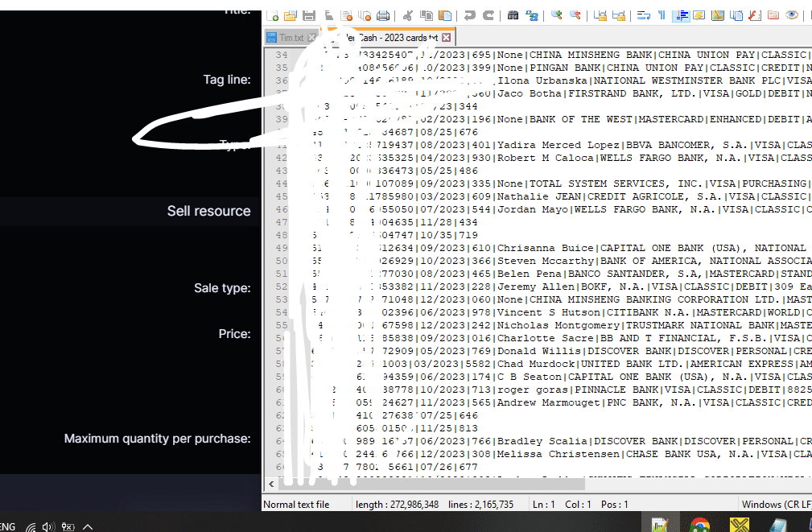Click the Normal text file status field
Screen dimensions: 812x532
[296, 505]
